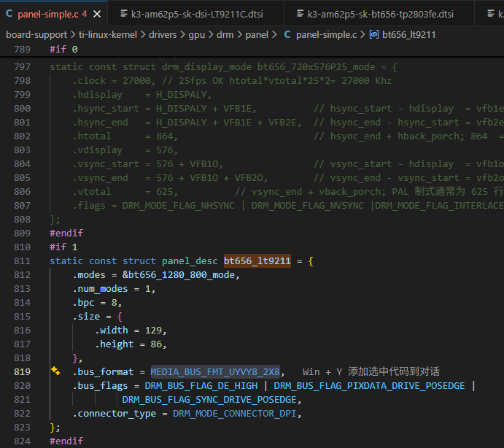Image resolution: width=504 pixels, height=448 pixels.
Task: Select the drm breadcrumb folder
Action: coord(225,35)
